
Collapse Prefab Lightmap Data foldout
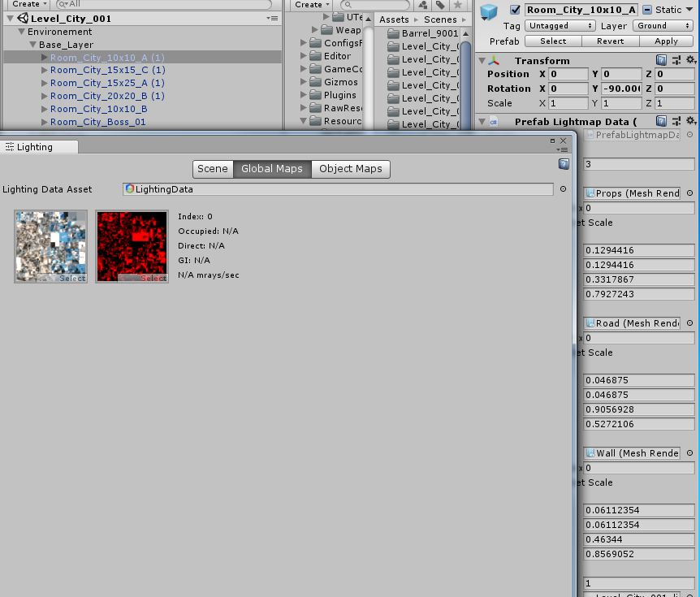point(482,122)
